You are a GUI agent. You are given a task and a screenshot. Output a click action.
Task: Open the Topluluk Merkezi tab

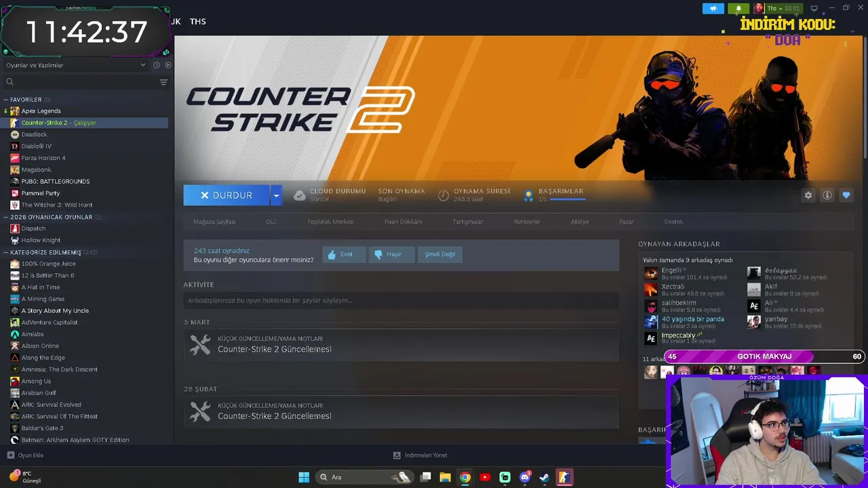pyautogui.click(x=330, y=222)
